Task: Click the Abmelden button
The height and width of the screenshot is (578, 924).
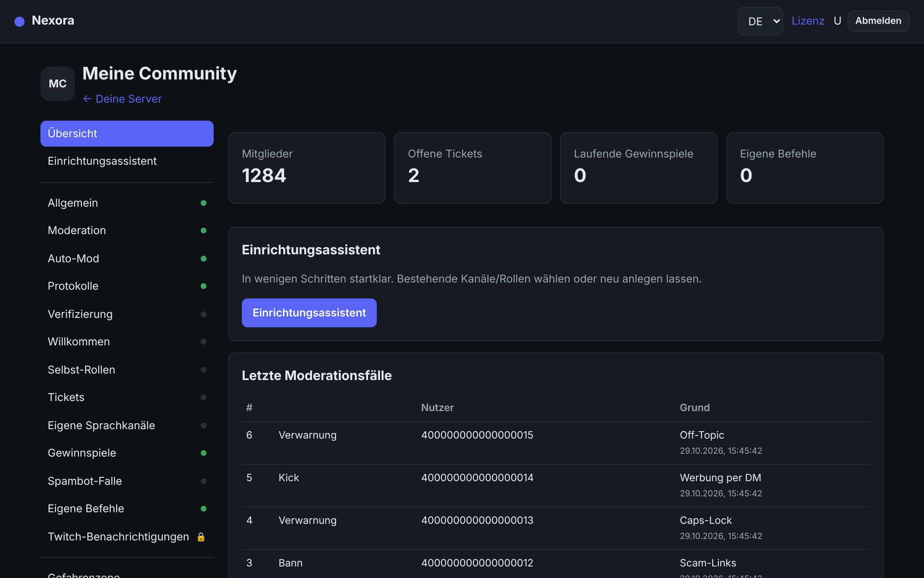Action: tap(878, 21)
